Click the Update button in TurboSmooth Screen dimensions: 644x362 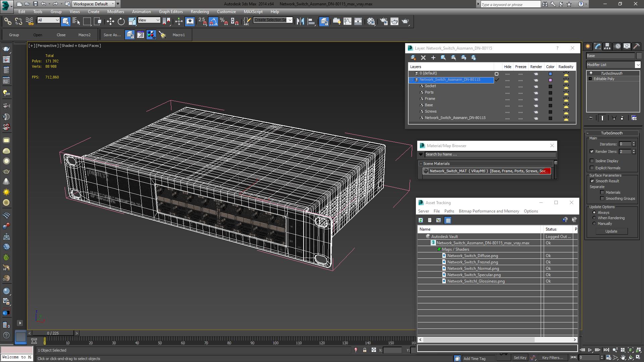[x=611, y=231]
